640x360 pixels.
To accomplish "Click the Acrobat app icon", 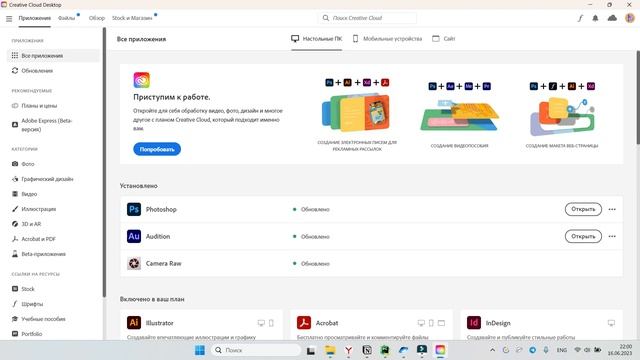I will [x=304, y=322].
